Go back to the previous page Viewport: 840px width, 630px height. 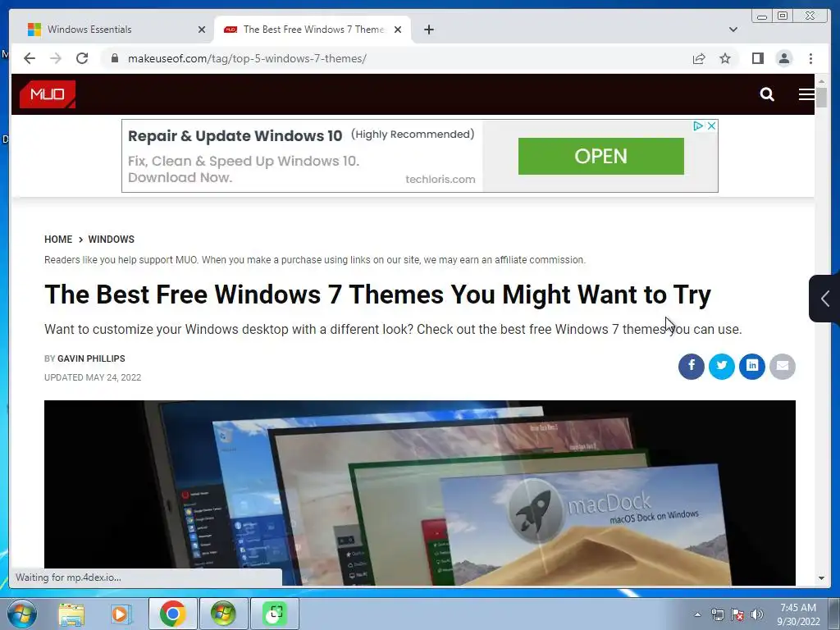point(30,58)
